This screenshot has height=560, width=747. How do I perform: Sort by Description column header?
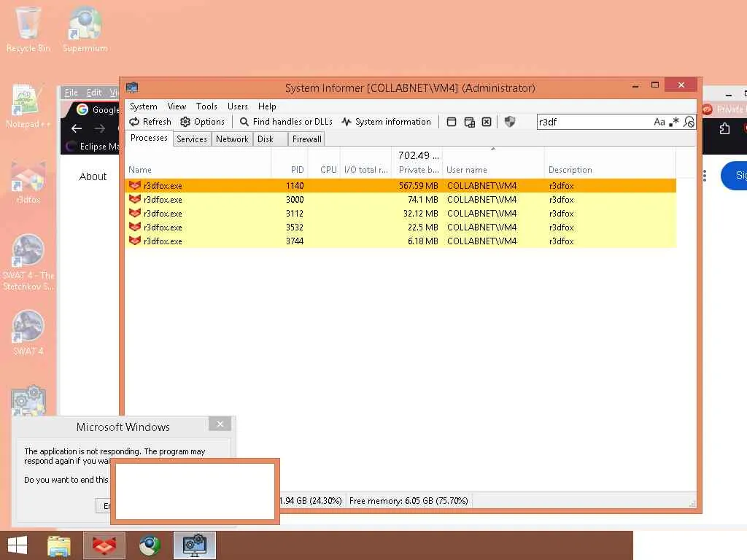[610, 169]
